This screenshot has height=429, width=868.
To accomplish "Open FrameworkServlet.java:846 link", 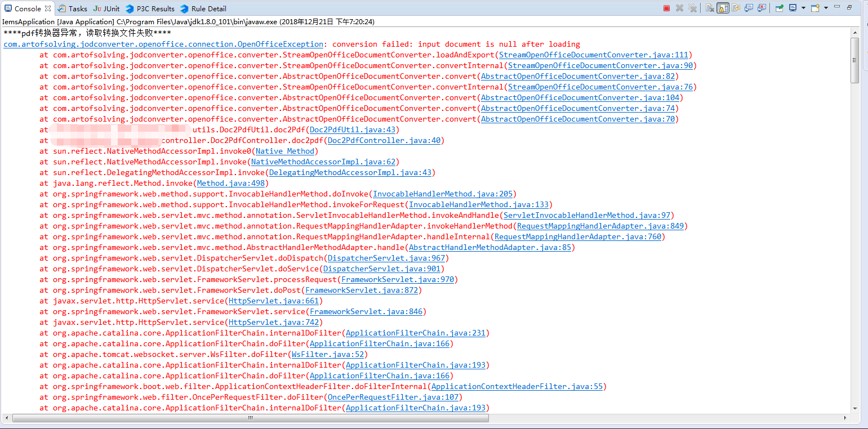I will point(366,311).
